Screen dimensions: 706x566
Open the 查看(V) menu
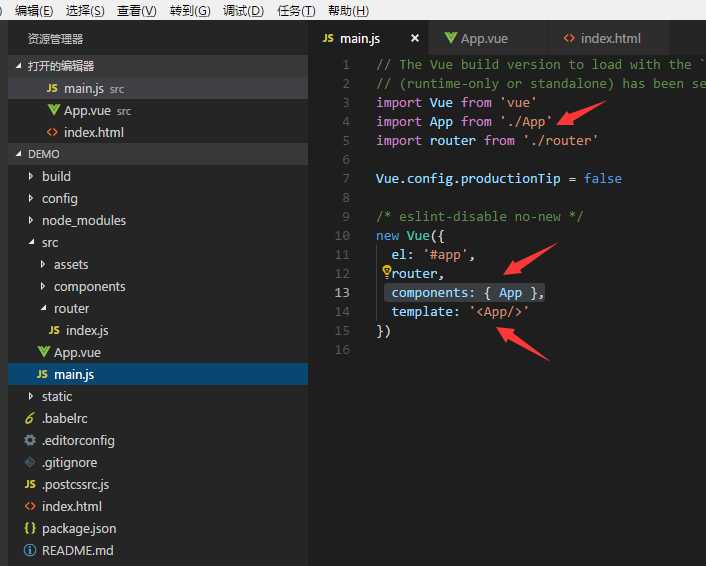[137, 10]
